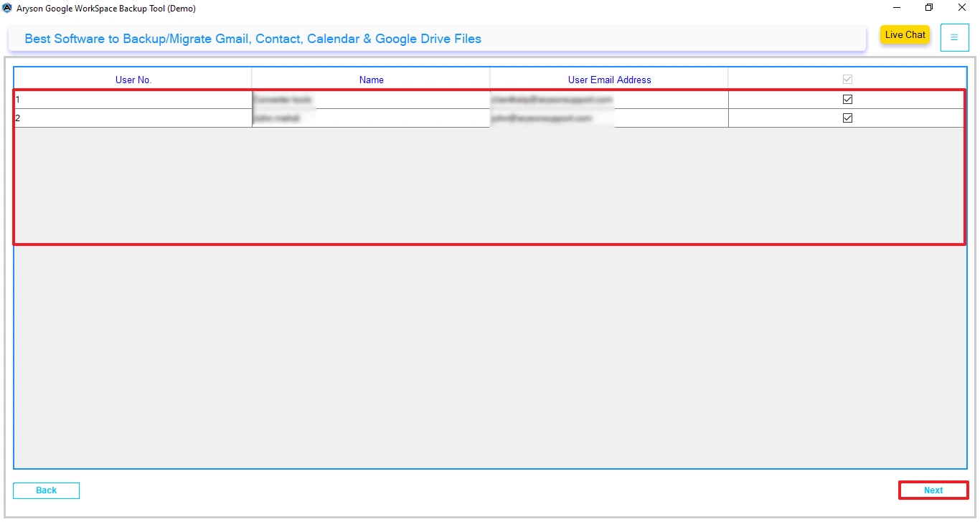Open the Live Chat panel
Image resolution: width=980 pixels, height=522 pixels.
click(905, 34)
